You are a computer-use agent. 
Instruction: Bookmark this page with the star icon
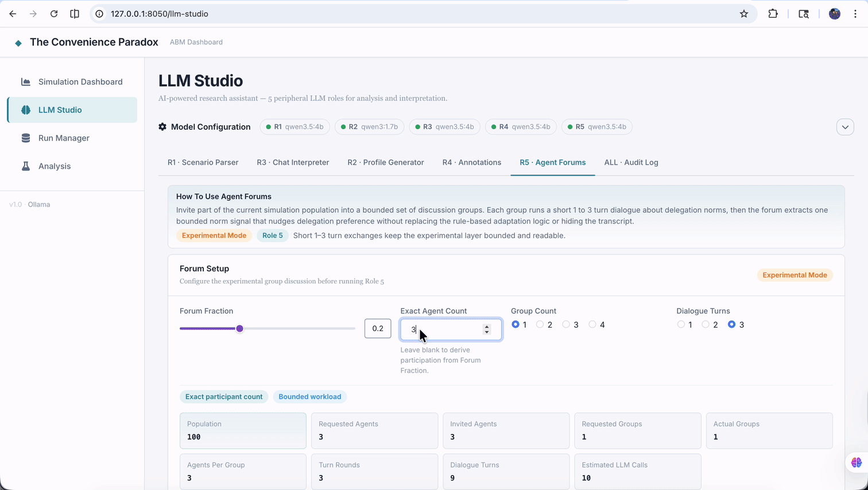coord(744,14)
